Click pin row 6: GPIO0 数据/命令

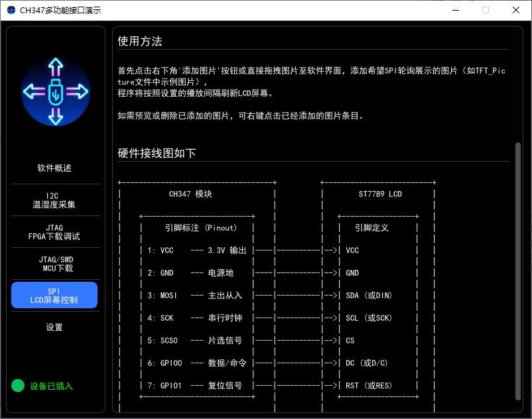[197, 363]
